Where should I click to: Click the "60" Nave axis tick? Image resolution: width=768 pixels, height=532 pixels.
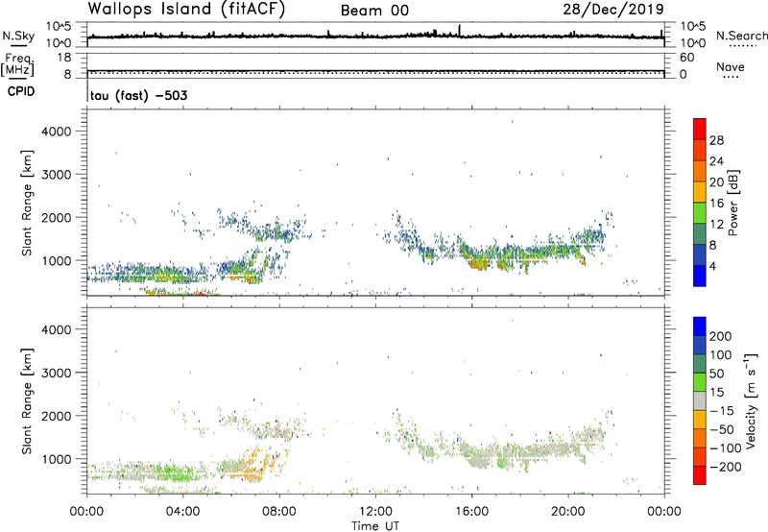pos(686,58)
